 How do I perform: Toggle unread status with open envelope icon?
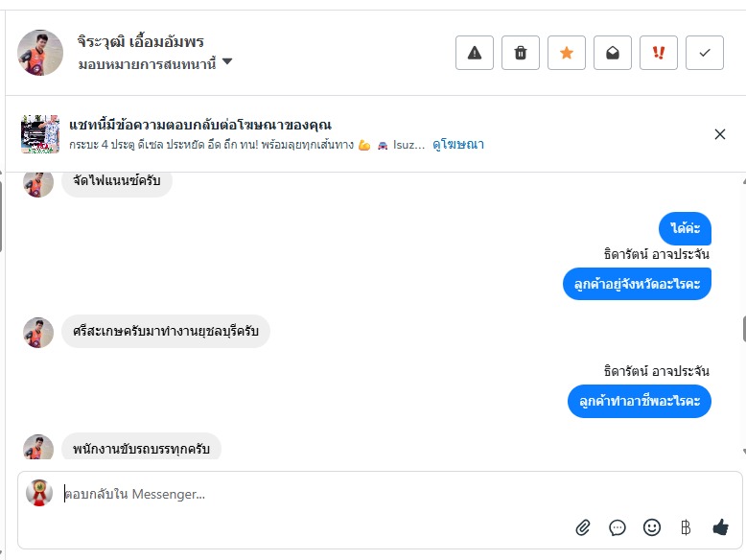(613, 53)
